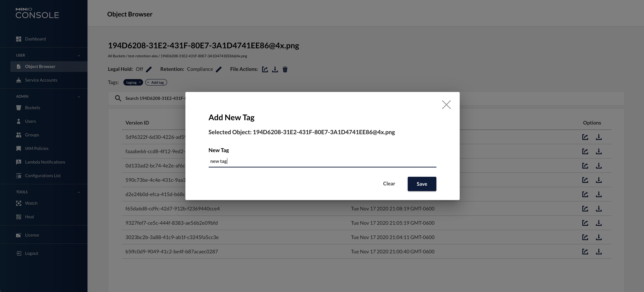
Task: Collapse the USER sidebar section
Action: 79,55
